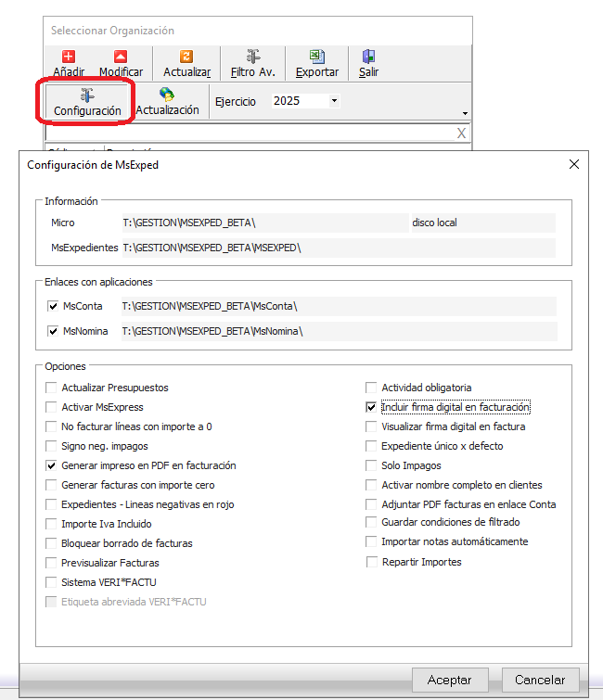Click the Exportar spreadsheet icon
Screen dimensions: 603x700
(x=316, y=57)
